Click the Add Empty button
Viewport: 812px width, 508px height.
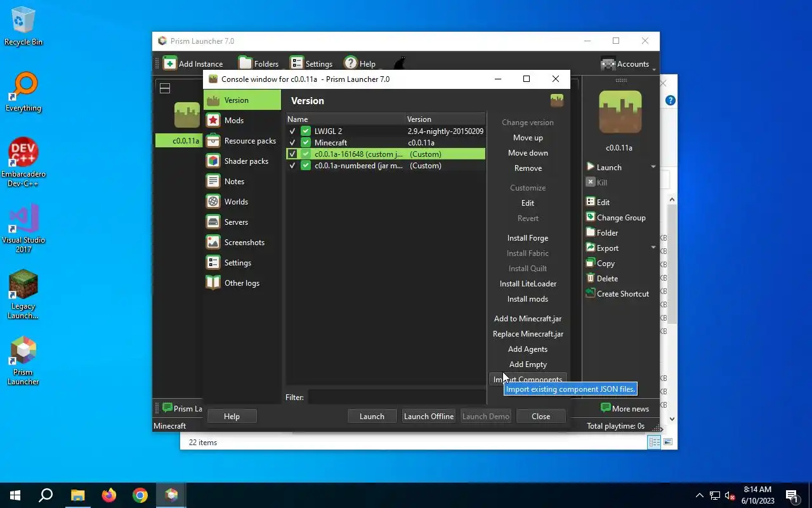tap(528, 364)
